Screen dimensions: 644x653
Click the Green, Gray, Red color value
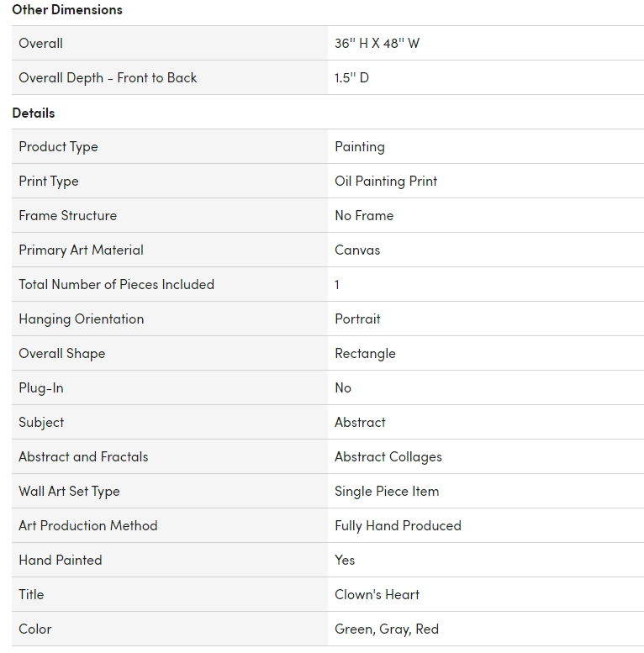pyautogui.click(x=387, y=629)
